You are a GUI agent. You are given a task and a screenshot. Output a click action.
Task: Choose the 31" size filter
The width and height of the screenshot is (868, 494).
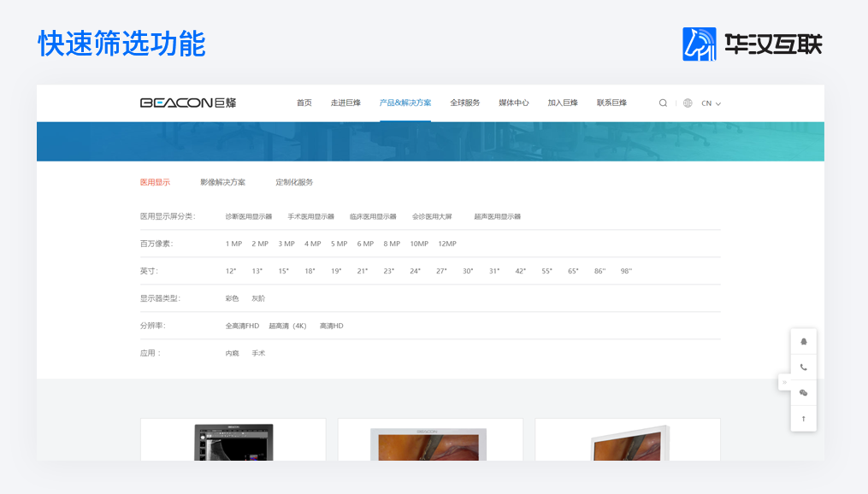(x=493, y=271)
